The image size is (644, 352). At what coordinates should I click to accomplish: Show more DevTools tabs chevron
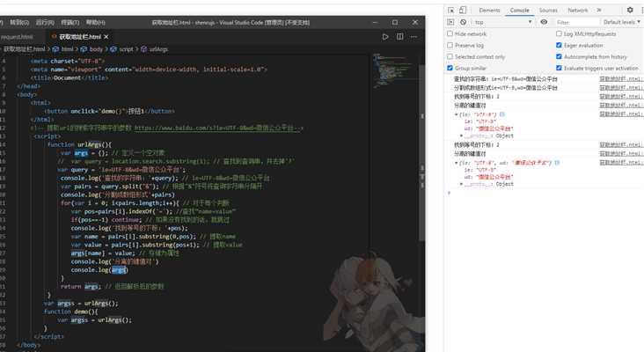pos(599,11)
